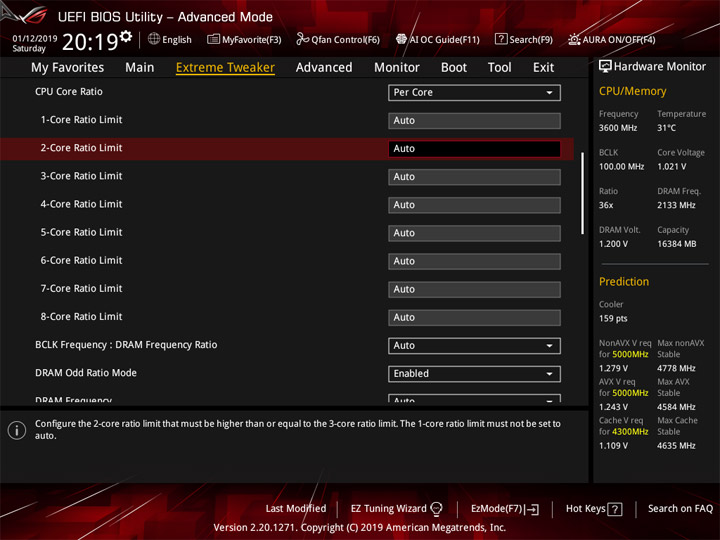
Task: Click the settings list scrollbar thumb
Action: (583, 193)
